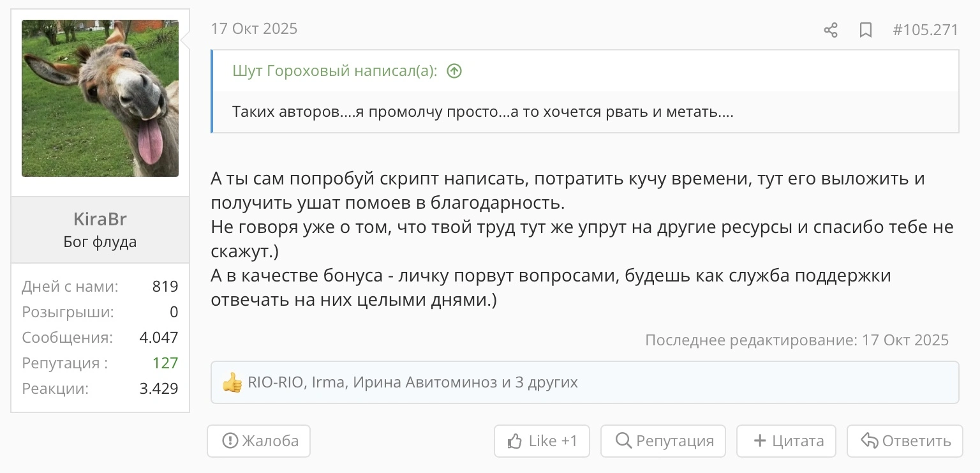Click the thumbs-up reaction emoji
This screenshot has width=980, height=473.
point(232,382)
